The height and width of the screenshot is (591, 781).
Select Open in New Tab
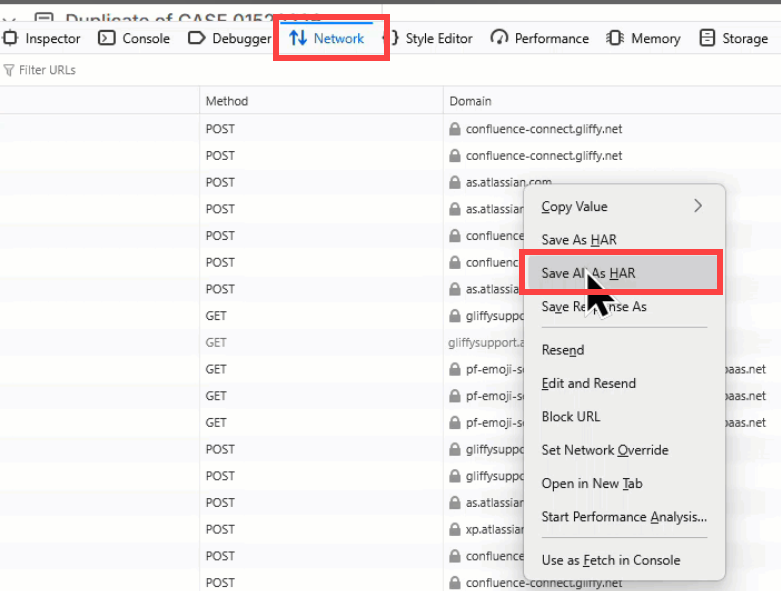click(591, 483)
